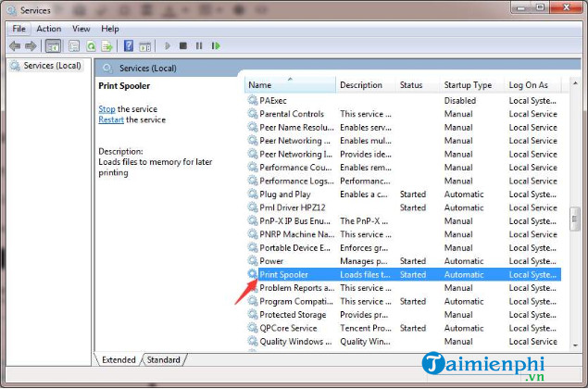
Task: Click the Services (Local) pane header
Action: 148,69
